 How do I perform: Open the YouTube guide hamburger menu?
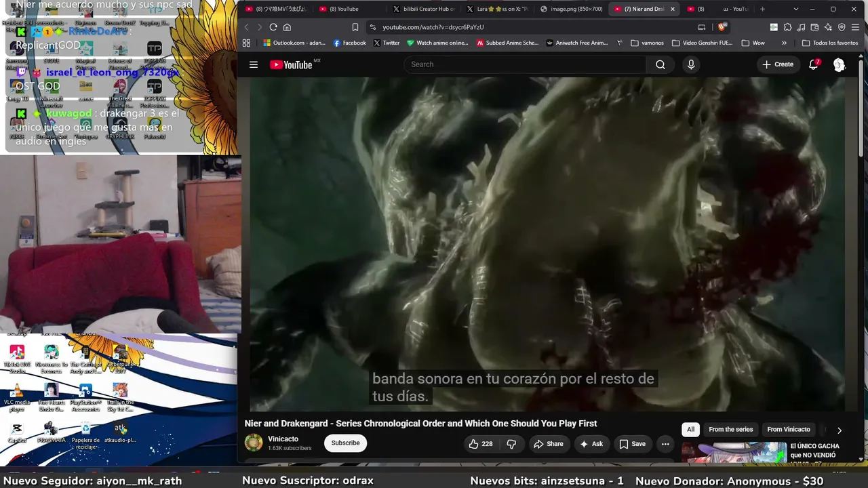[254, 65]
